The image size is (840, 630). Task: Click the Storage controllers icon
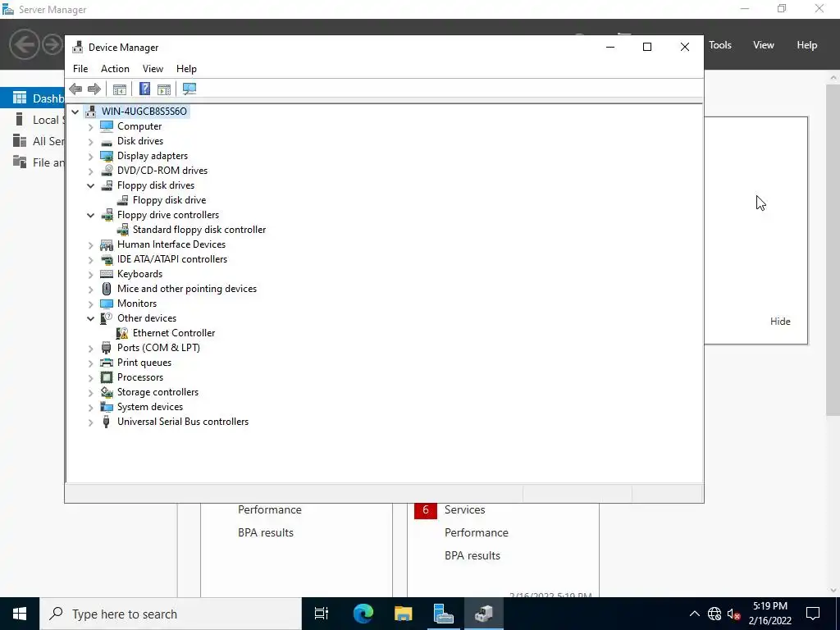[107, 392]
